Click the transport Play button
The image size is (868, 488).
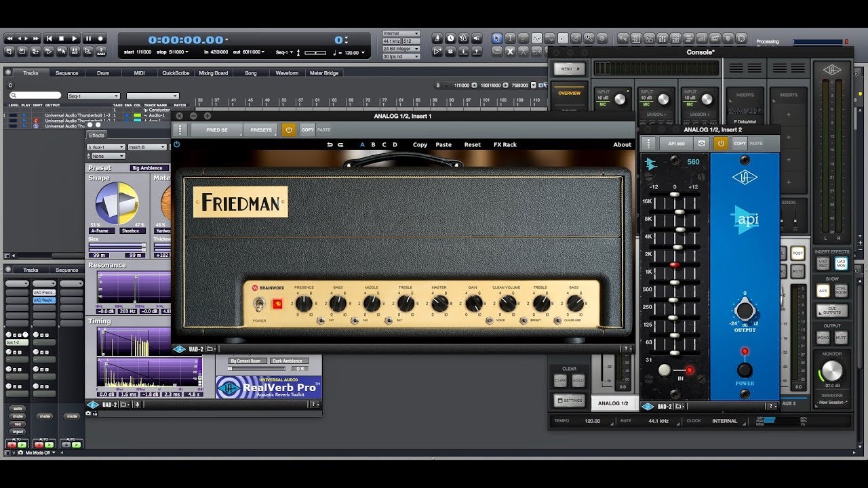(75, 39)
